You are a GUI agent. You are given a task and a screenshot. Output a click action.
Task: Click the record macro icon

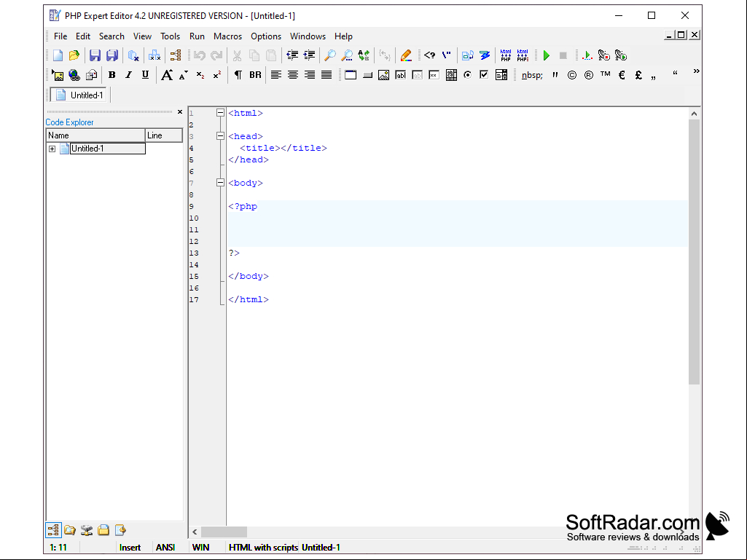(604, 56)
